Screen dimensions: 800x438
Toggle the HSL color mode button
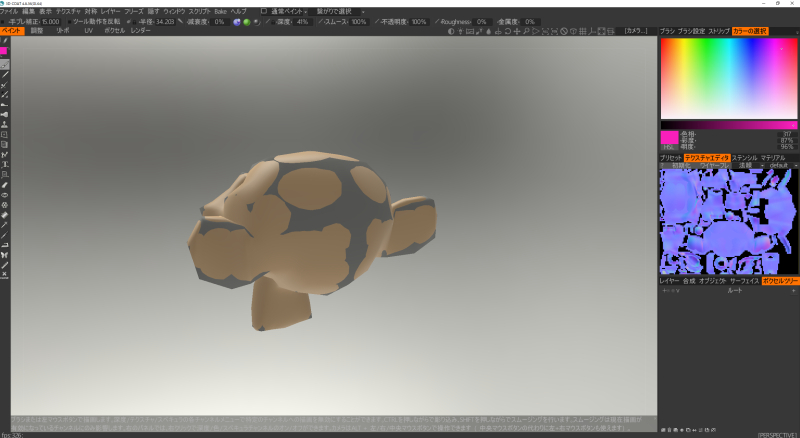669,147
